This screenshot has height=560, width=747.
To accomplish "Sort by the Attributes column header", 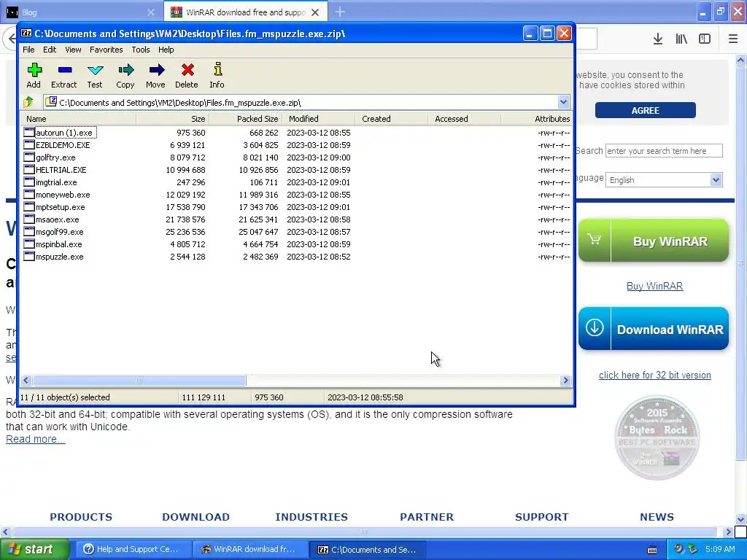I will click(x=536, y=119).
